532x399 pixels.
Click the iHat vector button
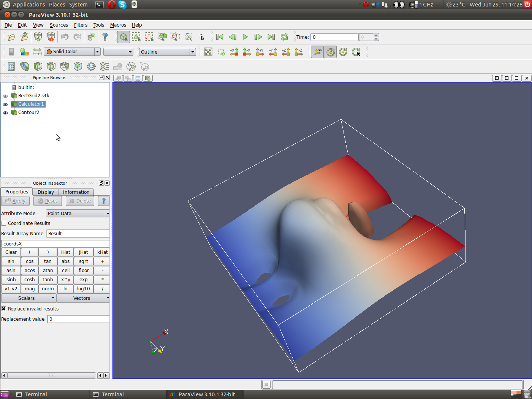click(66, 252)
